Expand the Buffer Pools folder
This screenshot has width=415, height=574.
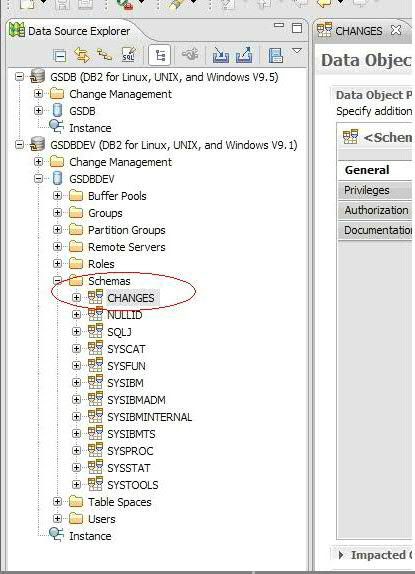pyautogui.click(x=57, y=196)
